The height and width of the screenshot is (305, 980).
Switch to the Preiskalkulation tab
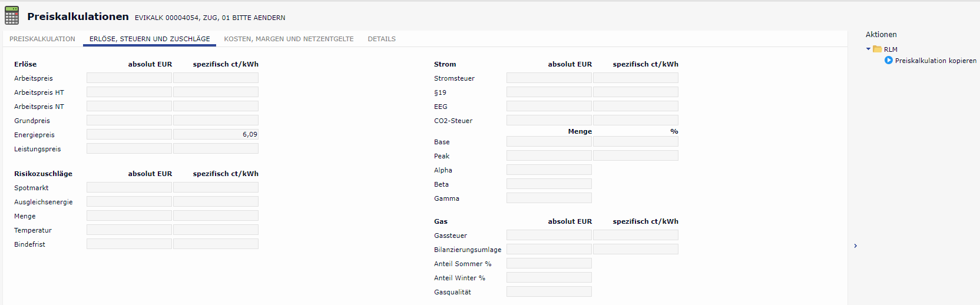(x=42, y=39)
